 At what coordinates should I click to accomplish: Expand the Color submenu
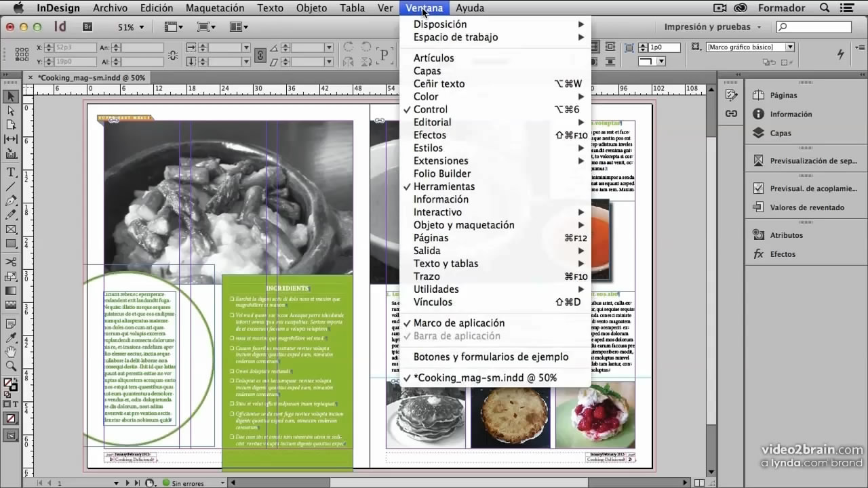tap(495, 96)
